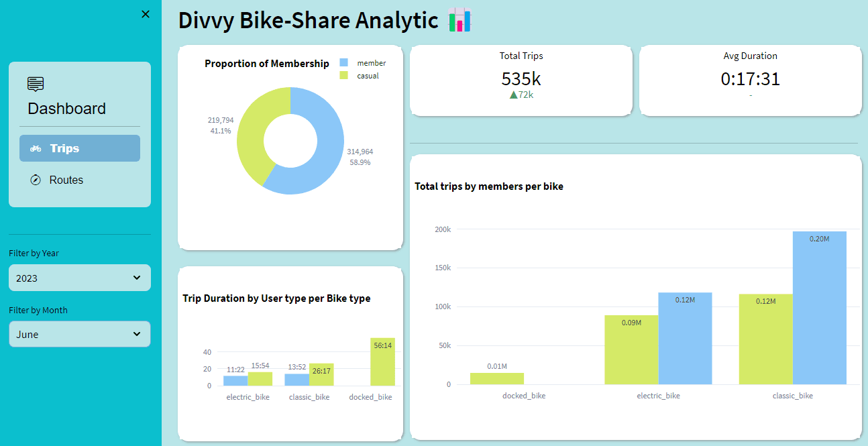Switch to the Routes section

[66, 180]
